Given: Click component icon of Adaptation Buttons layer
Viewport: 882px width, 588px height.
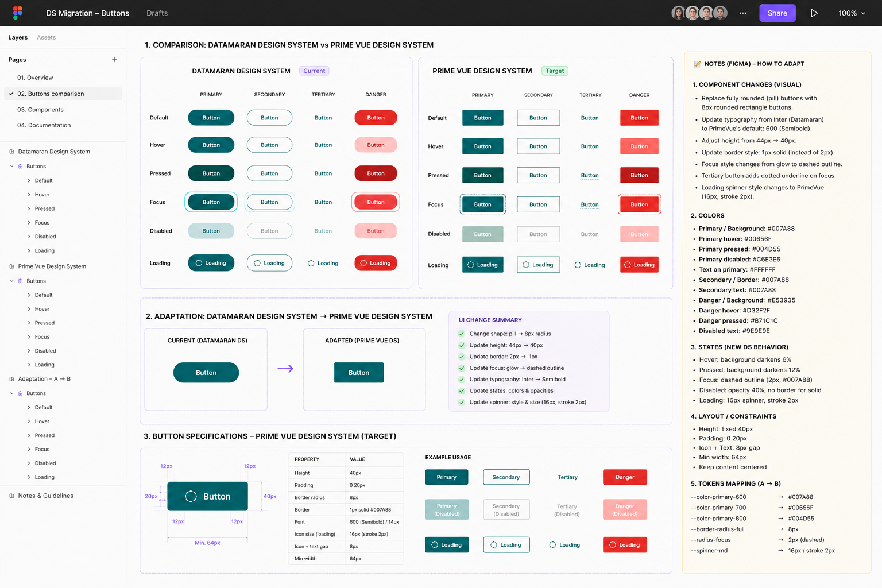Looking at the screenshot, I should (21, 393).
